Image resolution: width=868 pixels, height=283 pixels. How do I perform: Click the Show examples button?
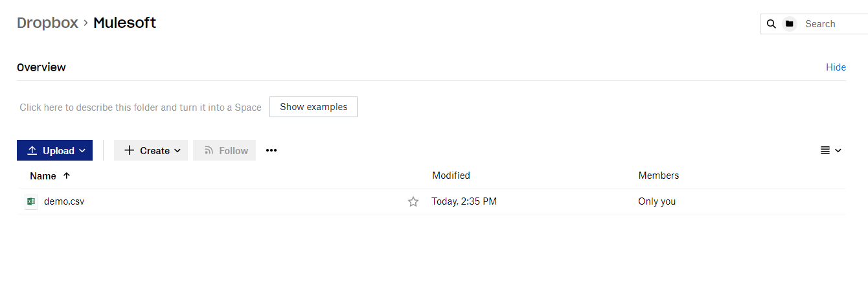pyautogui.click(x=314, y=107)
